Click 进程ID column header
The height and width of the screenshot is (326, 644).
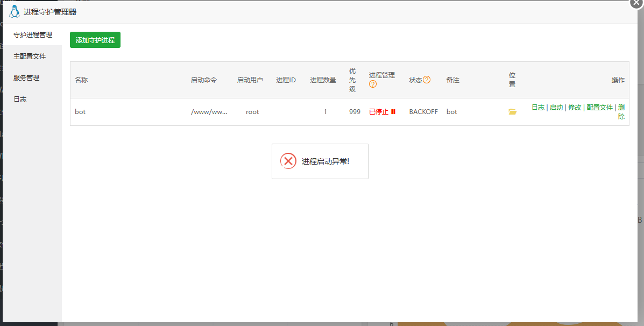pos(286,80)
